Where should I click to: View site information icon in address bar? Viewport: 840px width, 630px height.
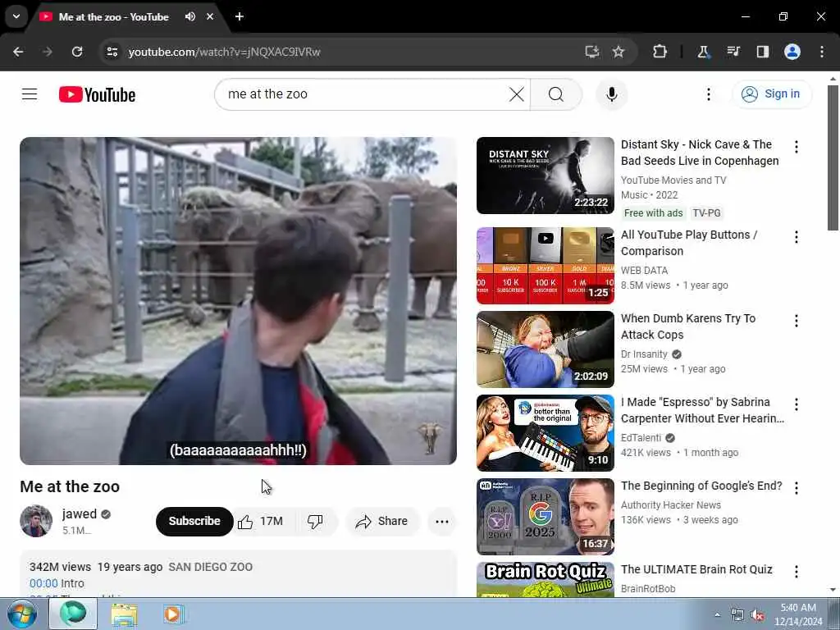[x=112, y=52]
